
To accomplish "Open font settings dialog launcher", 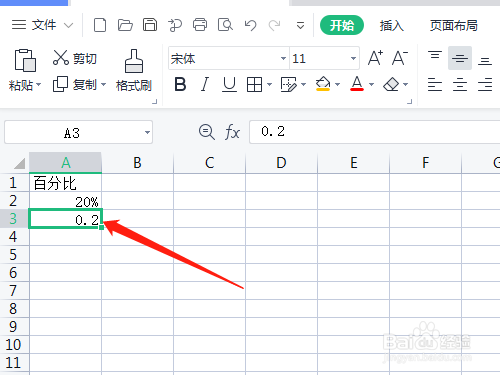I will tap(410, 101).
